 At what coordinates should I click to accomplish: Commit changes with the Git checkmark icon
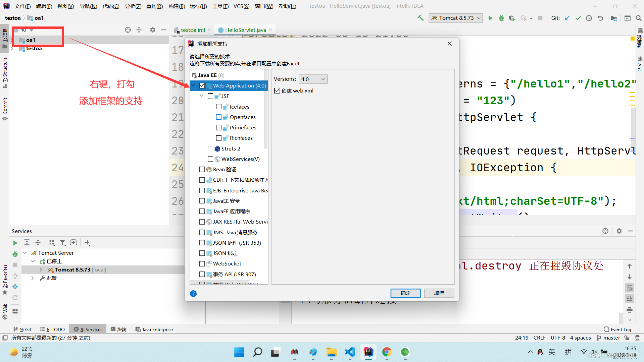pyautogui.click(x=578, y=18)
